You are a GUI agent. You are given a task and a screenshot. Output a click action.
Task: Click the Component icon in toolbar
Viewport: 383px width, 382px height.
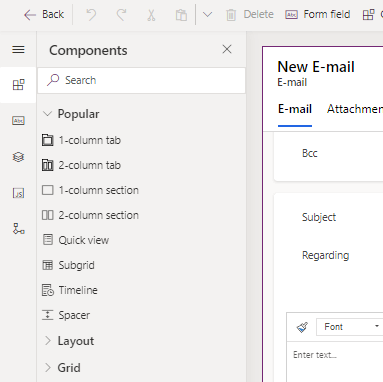coord(369,15)
